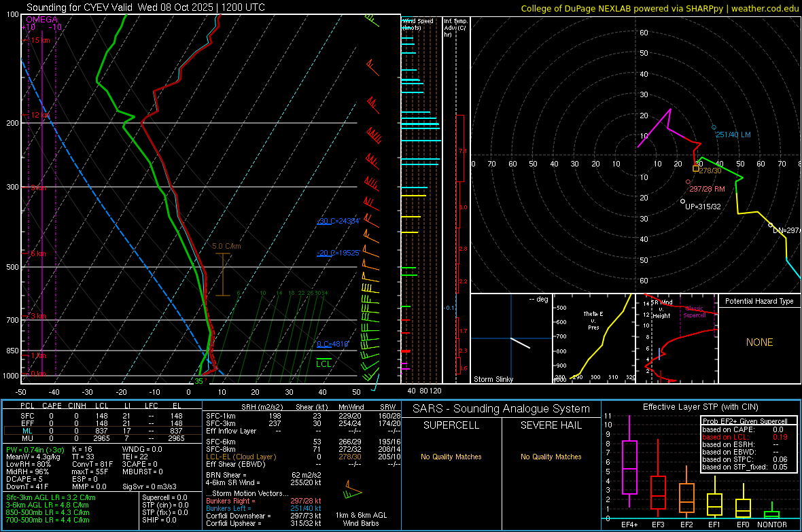Screen dimensions: 802x532
Task: Click the 'SARS - Sounding Analogue System' header
Action: tap(501, 409)
